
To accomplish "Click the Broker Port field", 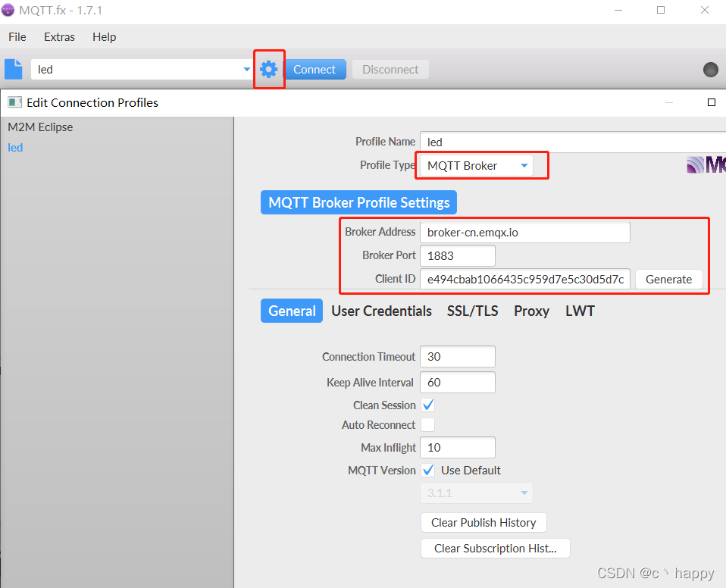I will click(458, 255).
